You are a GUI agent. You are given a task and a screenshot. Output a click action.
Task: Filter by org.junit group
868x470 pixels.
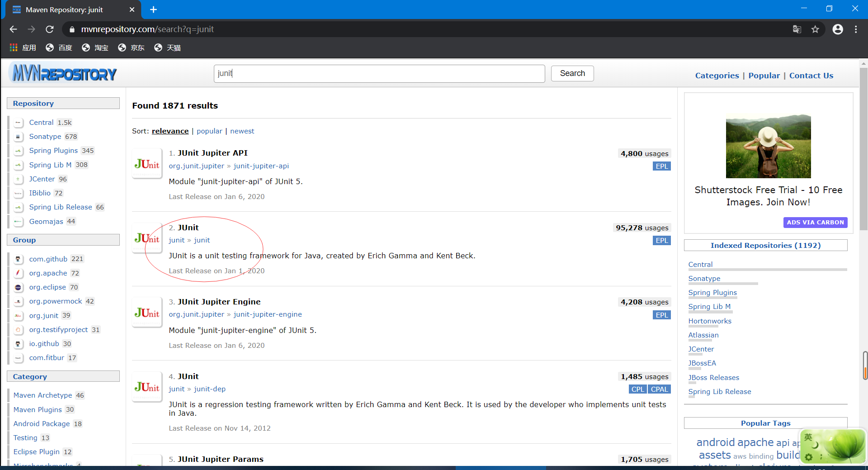44,316
